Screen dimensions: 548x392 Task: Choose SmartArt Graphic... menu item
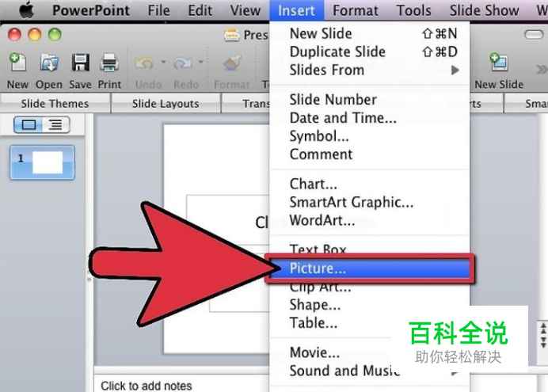[x=370, y=202]
